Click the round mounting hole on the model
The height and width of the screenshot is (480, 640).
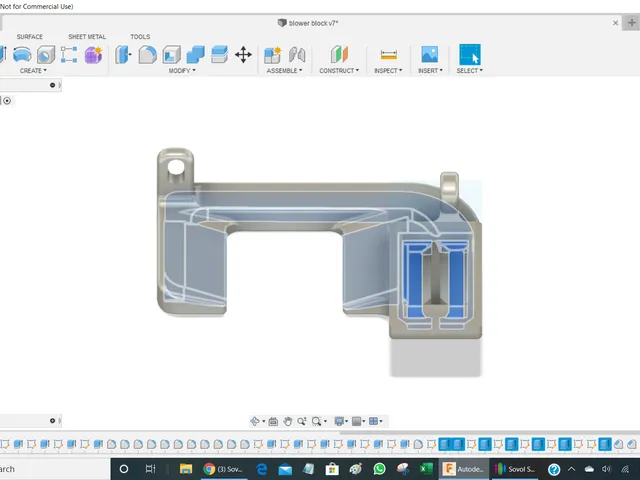[176, 167]
